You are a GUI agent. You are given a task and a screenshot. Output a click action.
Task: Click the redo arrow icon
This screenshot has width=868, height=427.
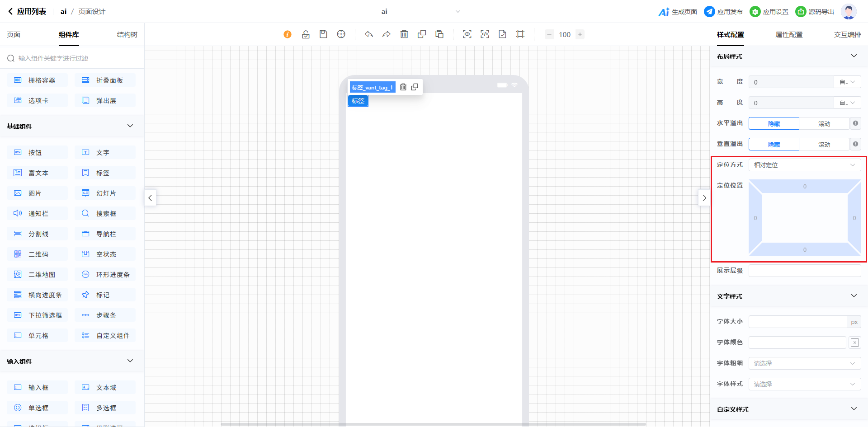click(x=386, y=34)
